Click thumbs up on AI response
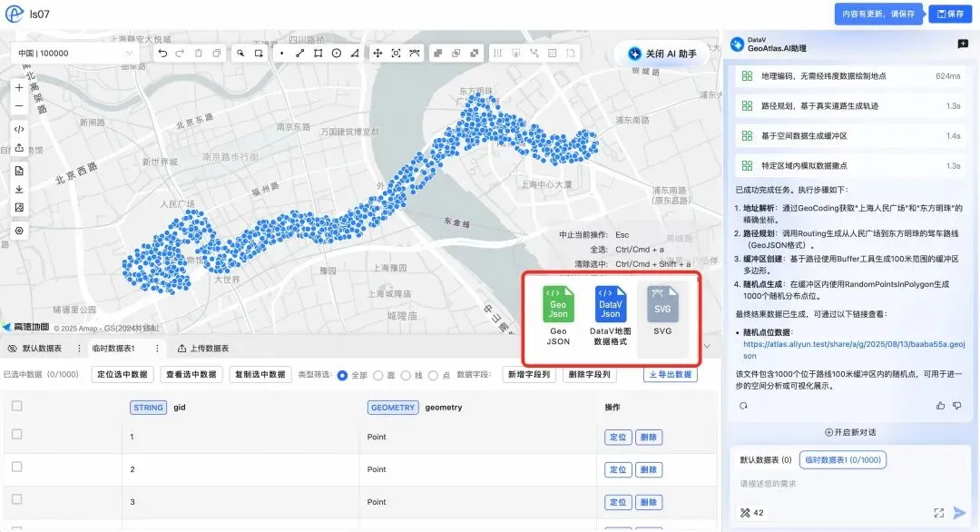980x532 pixels. pyautogui.click(x=941, y=406)
